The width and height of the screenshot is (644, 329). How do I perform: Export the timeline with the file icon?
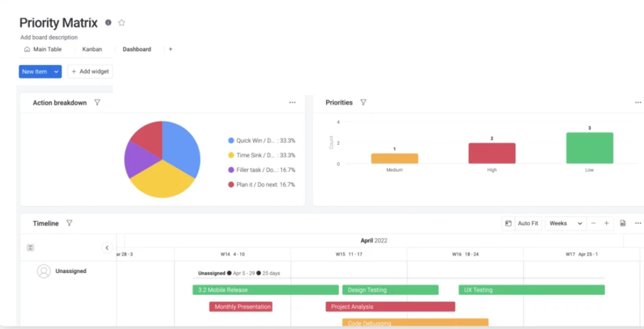[623, 223]
